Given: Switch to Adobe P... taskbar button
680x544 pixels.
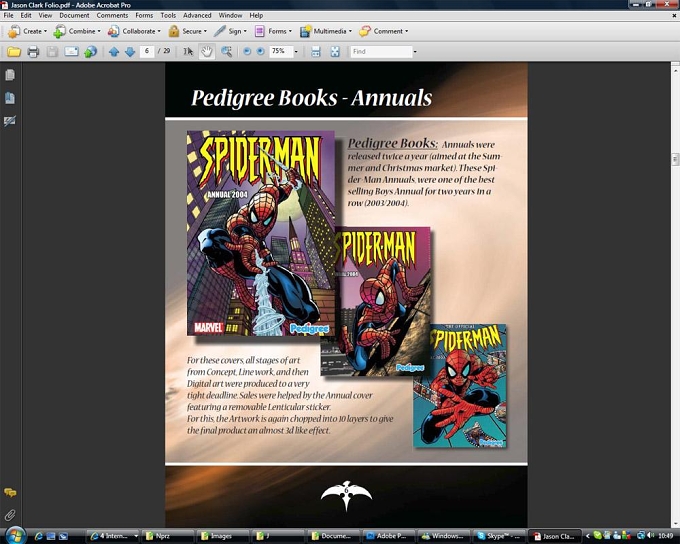Looking at the screenshot, I should [x=388, y=536].
